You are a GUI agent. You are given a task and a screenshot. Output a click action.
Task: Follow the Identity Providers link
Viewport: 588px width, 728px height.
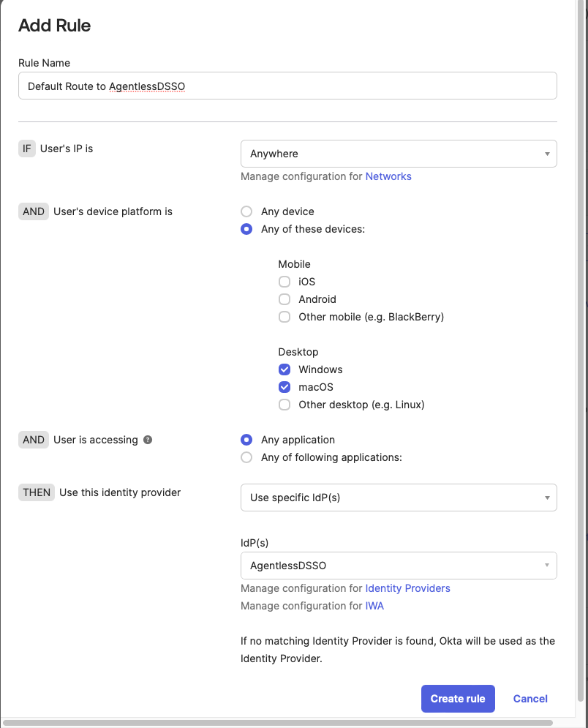[407, 588]
